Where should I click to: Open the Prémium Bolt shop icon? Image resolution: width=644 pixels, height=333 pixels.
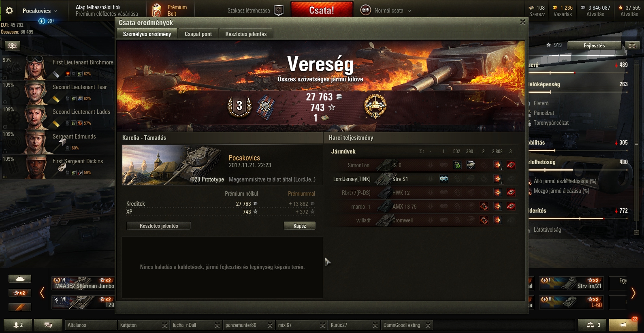(x=156, y=11)
